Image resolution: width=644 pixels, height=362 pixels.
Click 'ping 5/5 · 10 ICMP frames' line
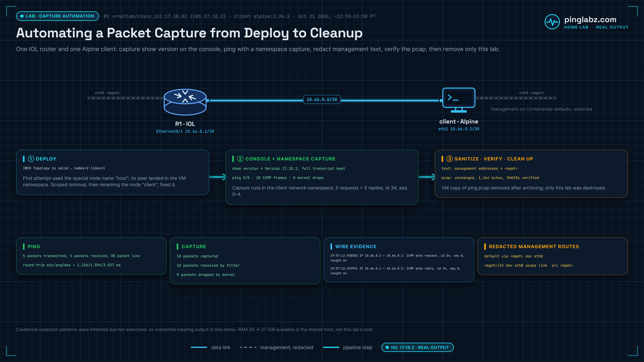278,178
